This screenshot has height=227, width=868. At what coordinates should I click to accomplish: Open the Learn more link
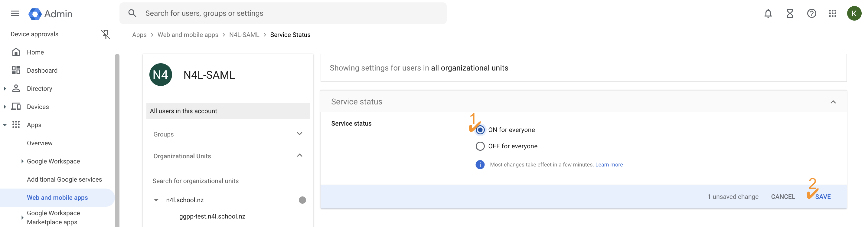click(x=609, y=165)
